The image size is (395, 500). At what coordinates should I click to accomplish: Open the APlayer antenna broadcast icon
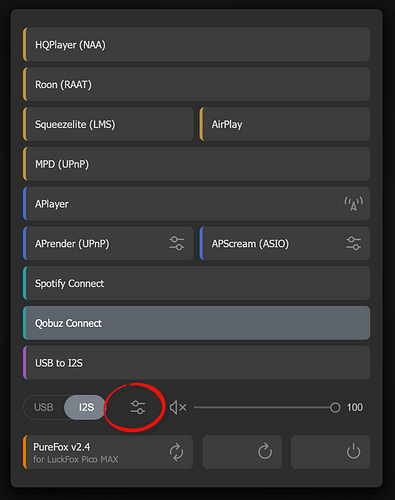(353, 204)
